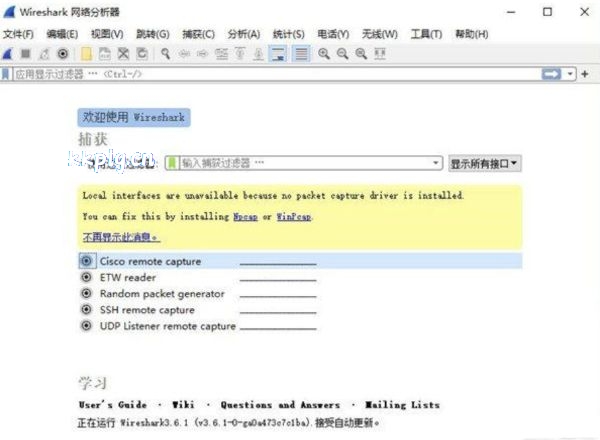600x440 pixels.
Task: Click the resize columns toolbar icon
Action: tap(380, 54)
